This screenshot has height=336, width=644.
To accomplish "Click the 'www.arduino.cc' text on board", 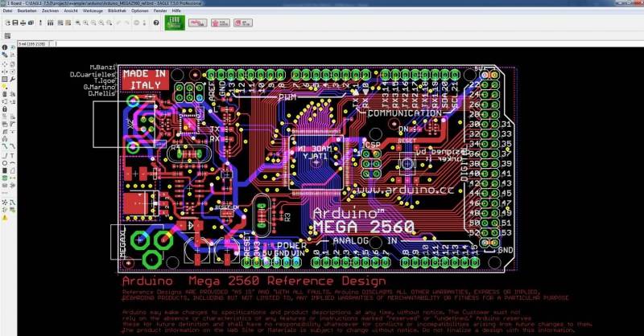I will (x=405, y=190).
